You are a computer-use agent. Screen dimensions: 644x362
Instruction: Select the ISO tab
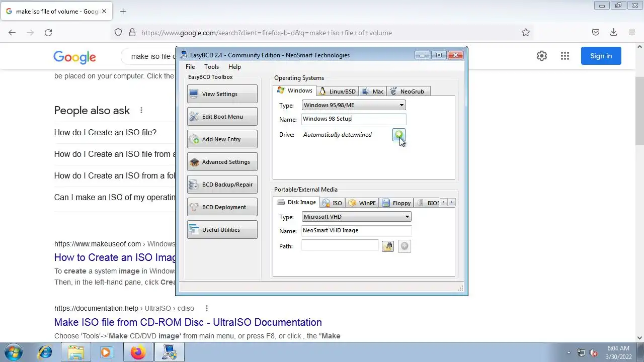(333, 203)
